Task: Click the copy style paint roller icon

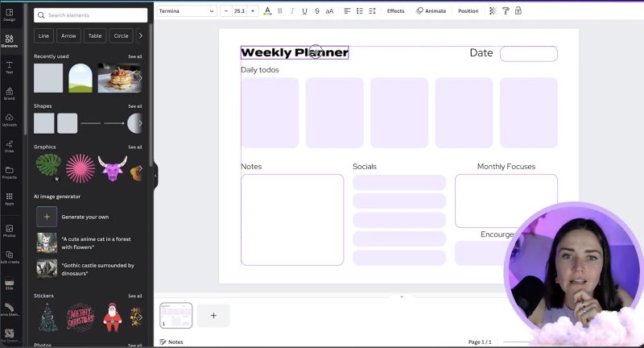Action: [x=506, y=11]
